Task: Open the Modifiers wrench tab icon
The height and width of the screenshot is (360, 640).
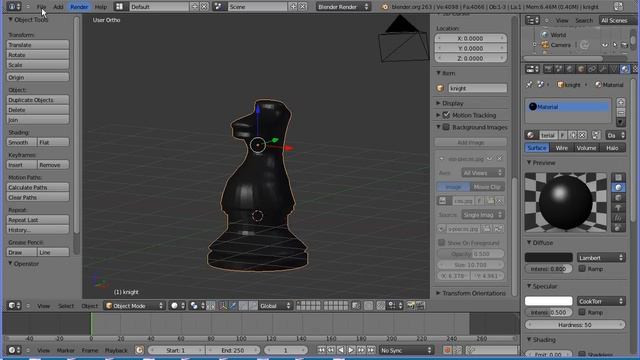Action: point(602,69)
